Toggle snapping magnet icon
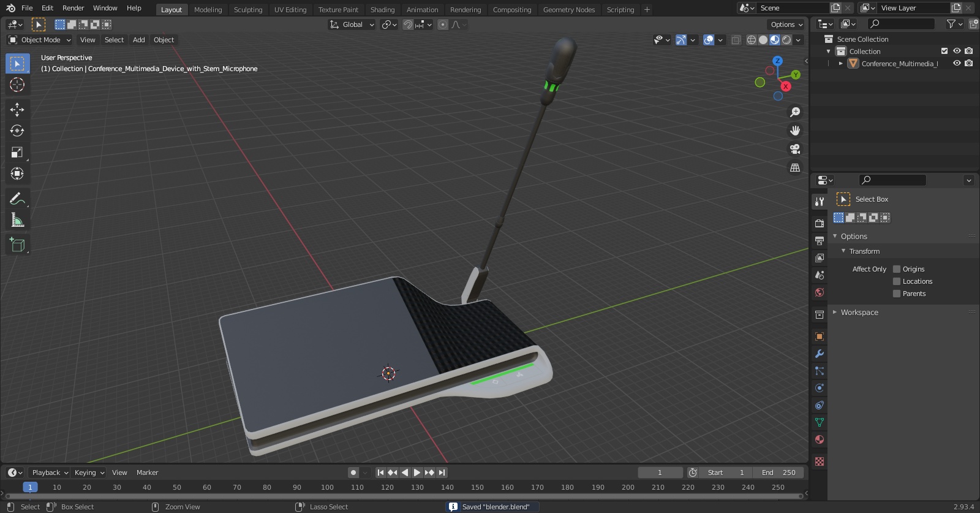 (x=407, y=25)
